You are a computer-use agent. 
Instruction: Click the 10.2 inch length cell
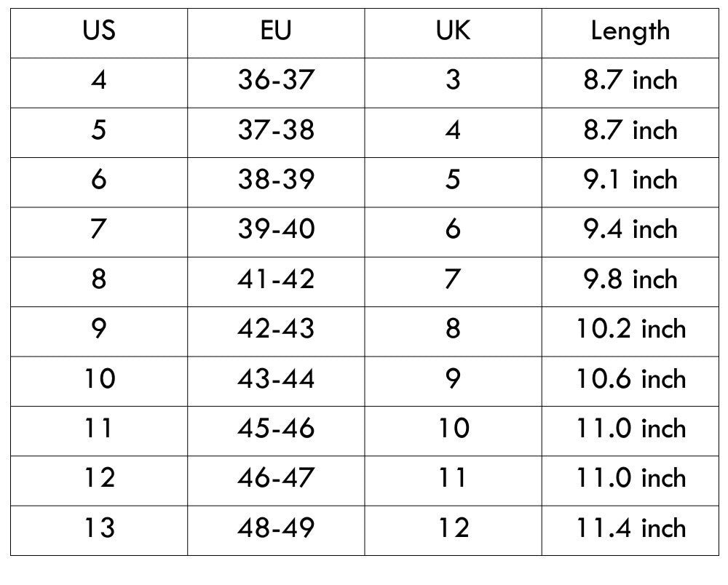630,332
